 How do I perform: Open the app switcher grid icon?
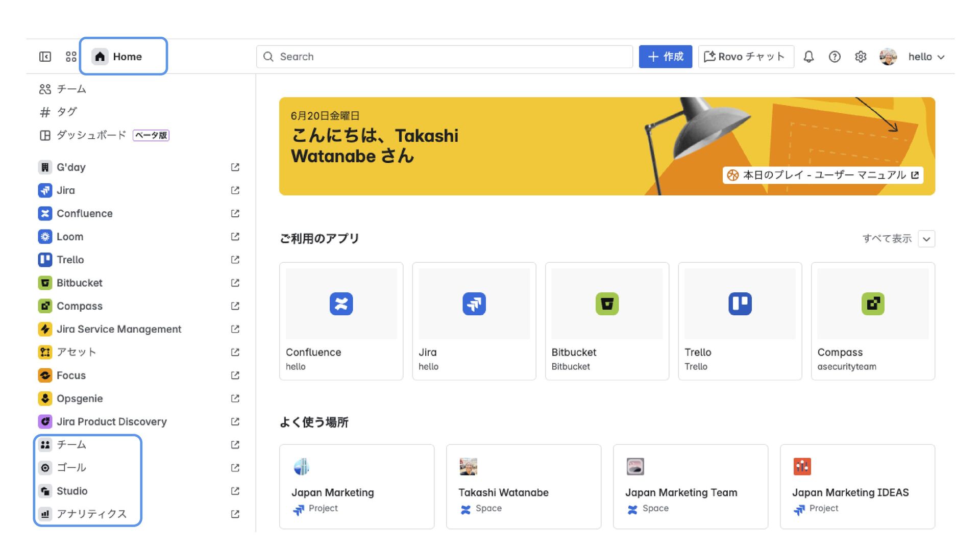click(x=71, y=57)
